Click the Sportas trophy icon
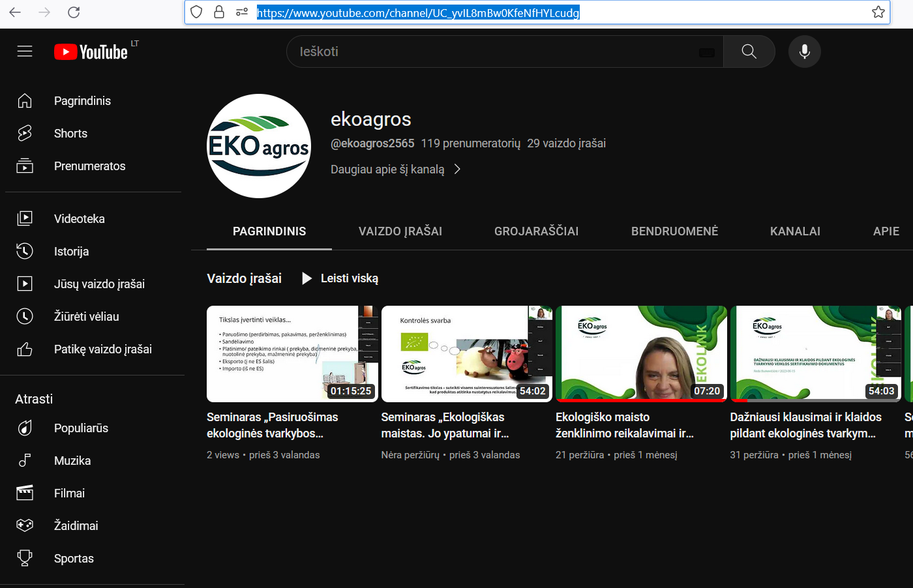This screenshot has height=588, width=913. (x=25, y=558)
